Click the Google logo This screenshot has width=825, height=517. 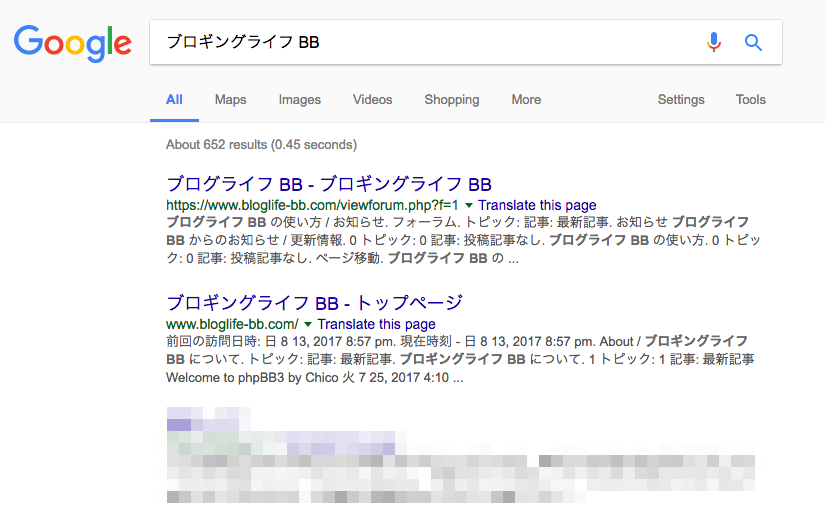click(x=73, y=43)
